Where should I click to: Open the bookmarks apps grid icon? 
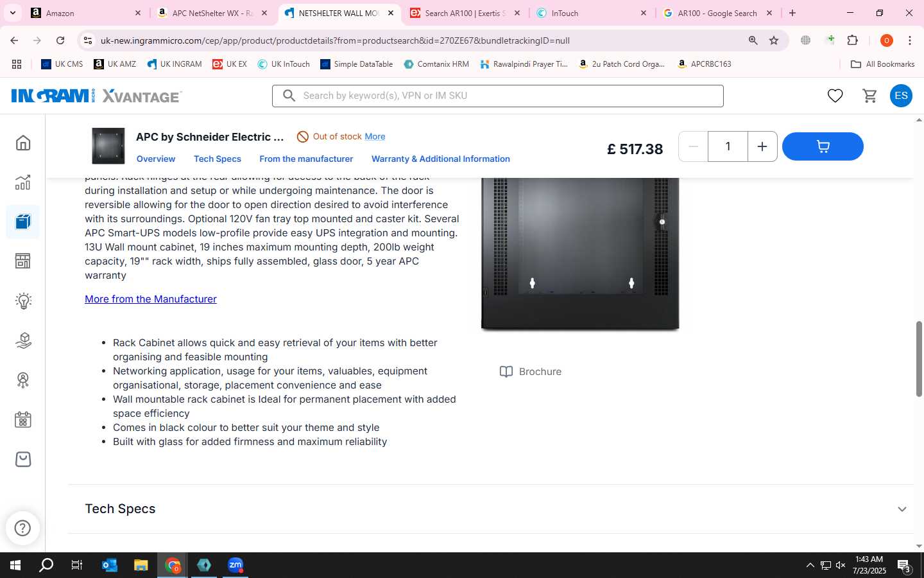pos(17,64)
